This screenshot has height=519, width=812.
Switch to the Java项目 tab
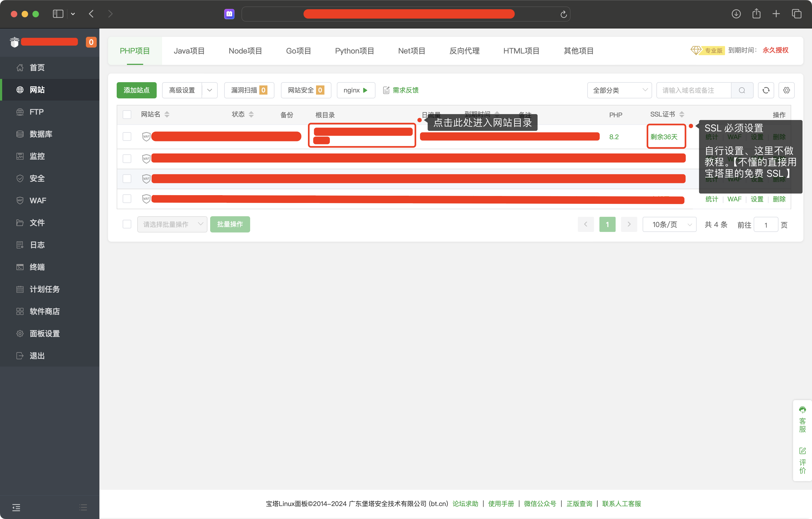tap(189, 51)
